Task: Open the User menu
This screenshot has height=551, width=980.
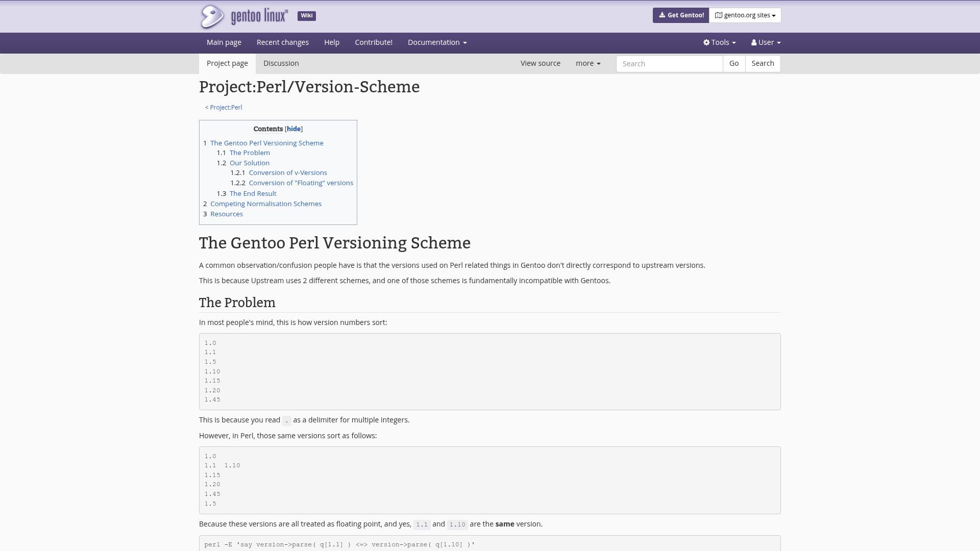Action: pyautogui.click(x=766, y=42)
